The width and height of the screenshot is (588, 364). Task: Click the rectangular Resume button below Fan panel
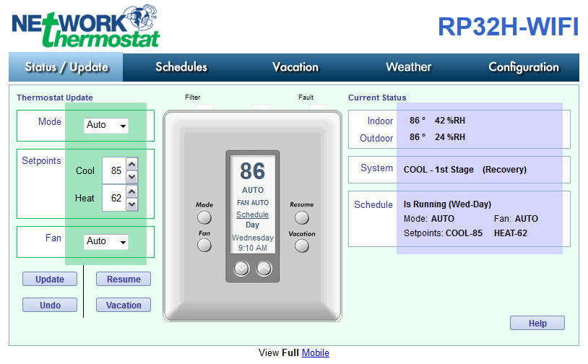[x=124, y=279]
